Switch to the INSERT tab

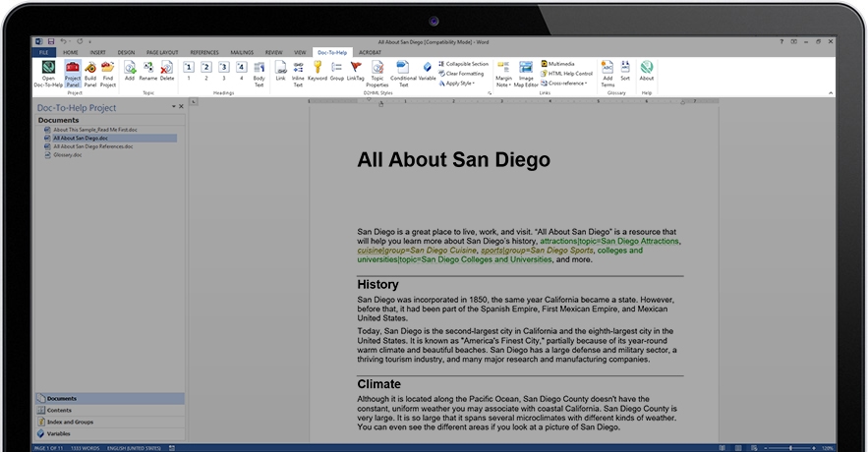tap(97, 52)
